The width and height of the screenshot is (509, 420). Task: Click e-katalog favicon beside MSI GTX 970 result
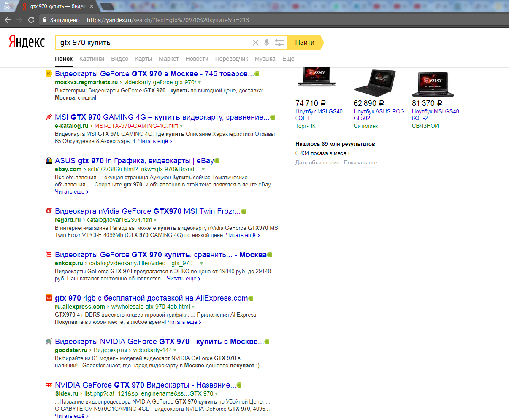pyautogui.click(x=49, y=117)
